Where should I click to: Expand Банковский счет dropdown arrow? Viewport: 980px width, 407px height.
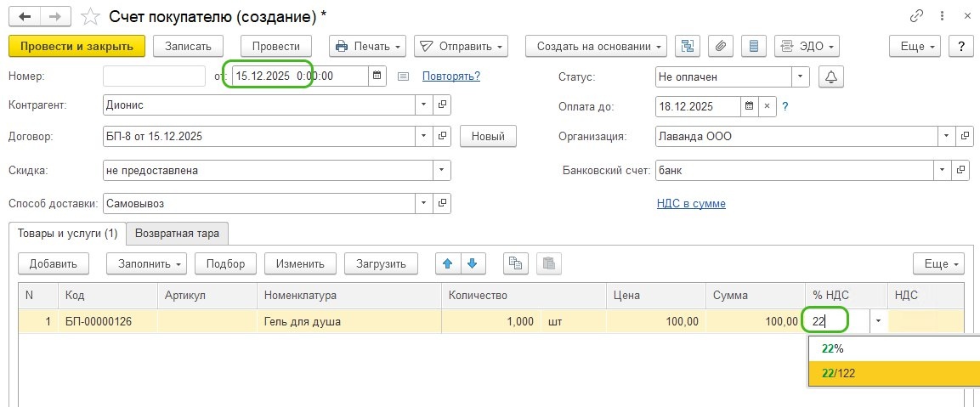click(943, 169)
